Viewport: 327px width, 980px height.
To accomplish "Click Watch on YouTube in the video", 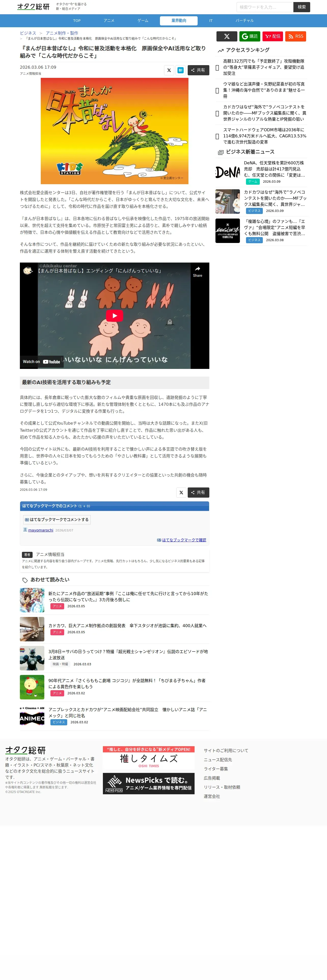I will coord(42,362).
